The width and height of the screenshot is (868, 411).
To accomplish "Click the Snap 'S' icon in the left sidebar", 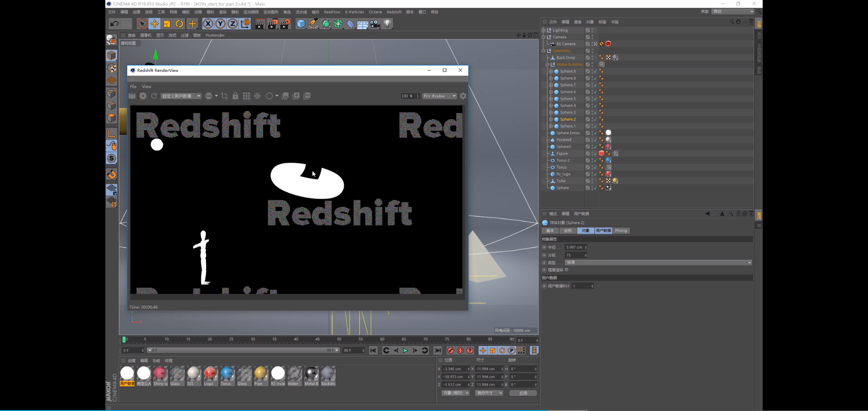I will tap(112, 158).
